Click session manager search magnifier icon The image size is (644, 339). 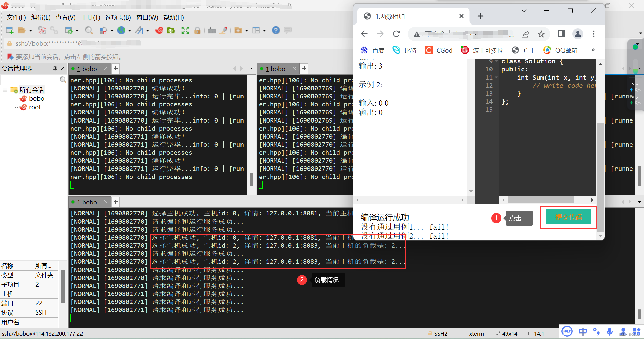63,80
